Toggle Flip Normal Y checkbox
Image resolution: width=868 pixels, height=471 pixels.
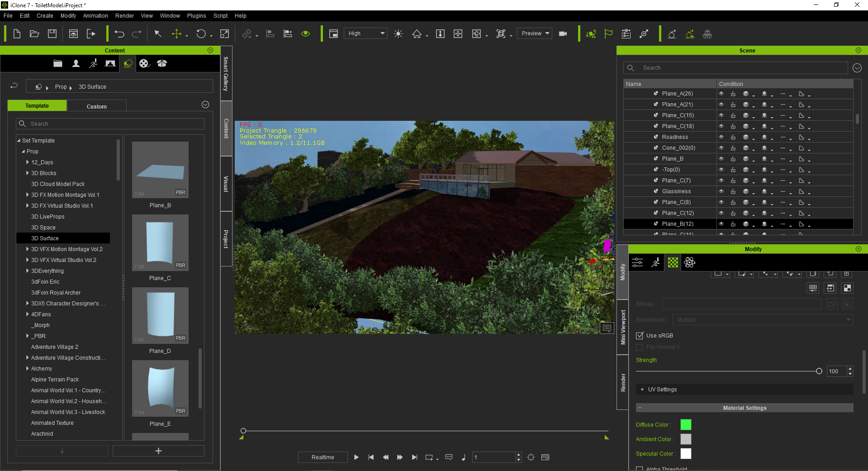(x=640, y=347)
